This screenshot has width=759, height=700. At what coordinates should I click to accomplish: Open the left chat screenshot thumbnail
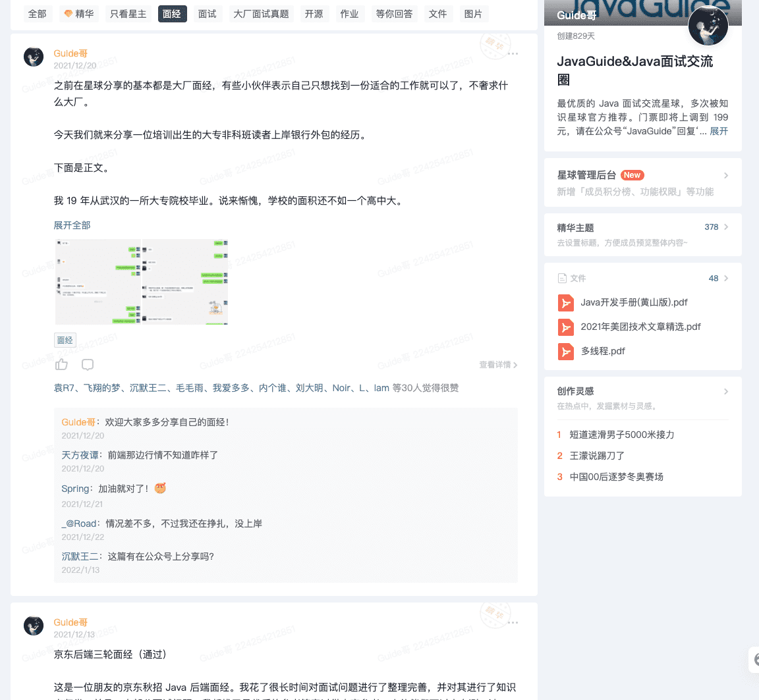pyautogui.click(x=98, y=282)
